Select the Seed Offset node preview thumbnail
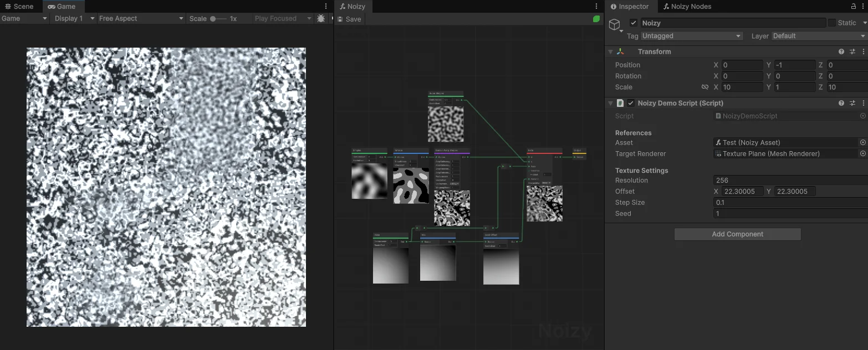 point(501,267)
